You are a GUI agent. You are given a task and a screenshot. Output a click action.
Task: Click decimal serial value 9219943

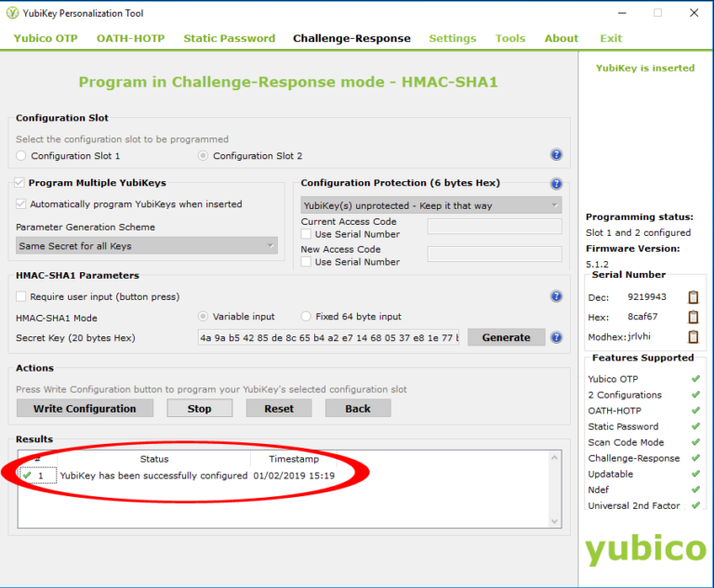(x=647, y=296)
